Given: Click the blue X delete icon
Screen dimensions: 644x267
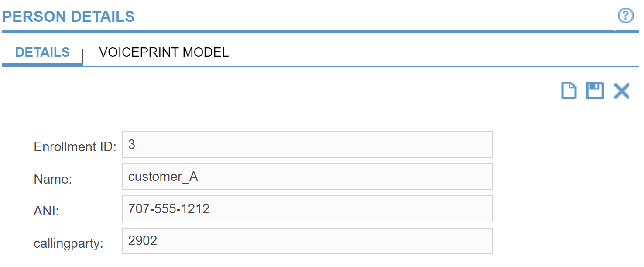Looking at the screenshot, I should click(x=621, y=91).
